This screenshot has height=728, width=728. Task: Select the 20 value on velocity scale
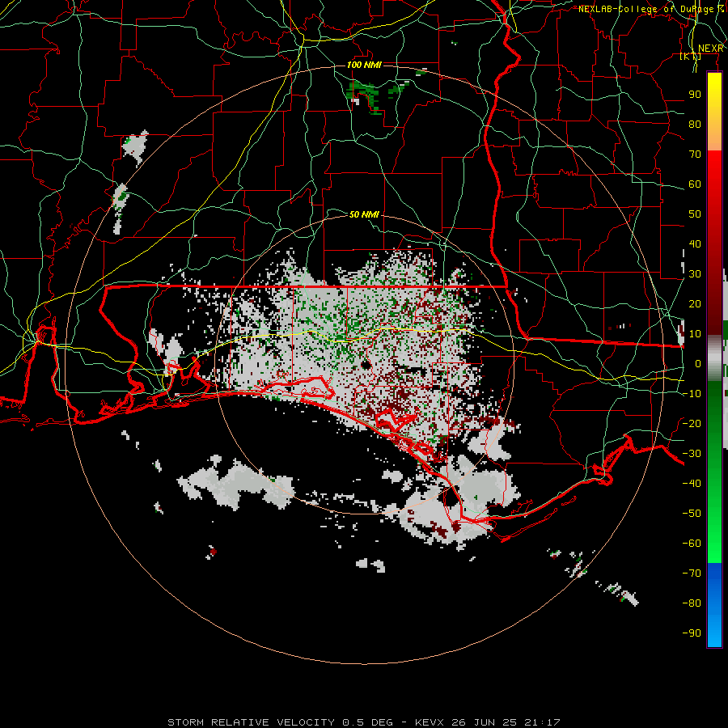(x=695, y=303)
